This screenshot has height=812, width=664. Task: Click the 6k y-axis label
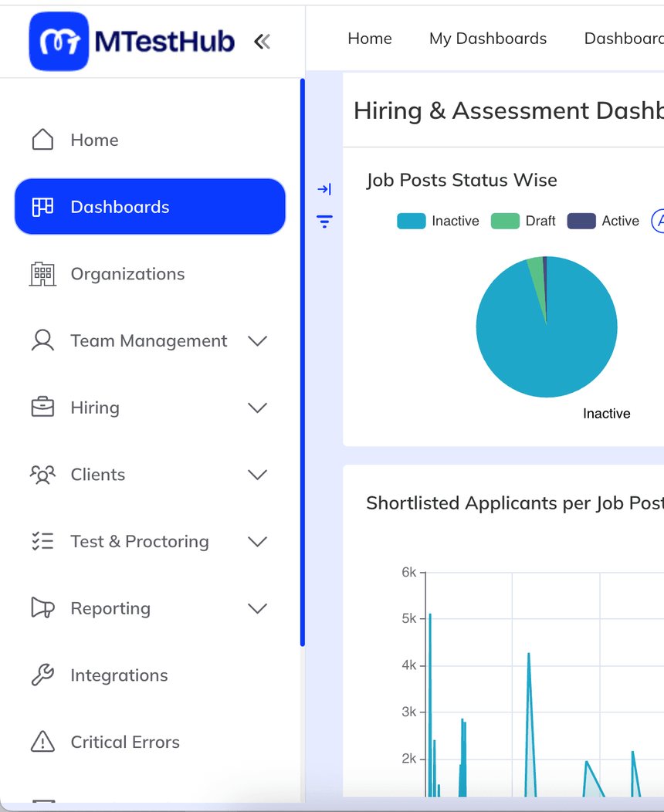click(x=408, y=572)
